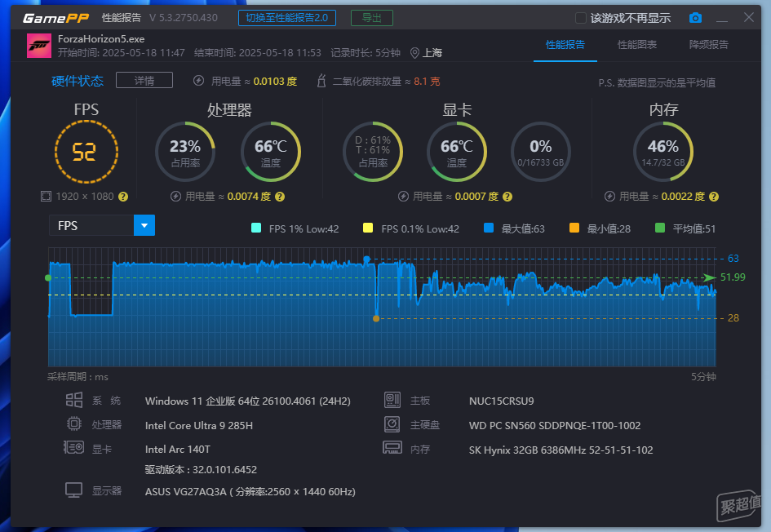
Task: Click the ASUS VG27AQ3A monitor text
Action: coord(250,492)
